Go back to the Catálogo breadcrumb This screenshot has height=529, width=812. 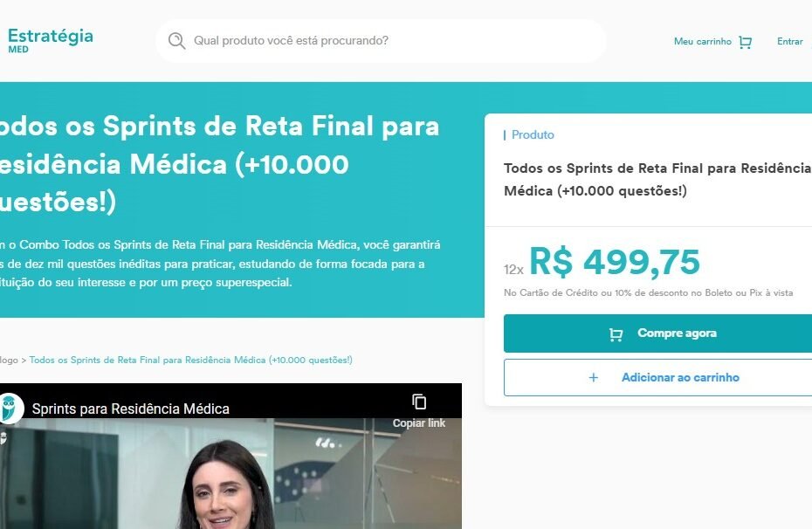point(9,360)
